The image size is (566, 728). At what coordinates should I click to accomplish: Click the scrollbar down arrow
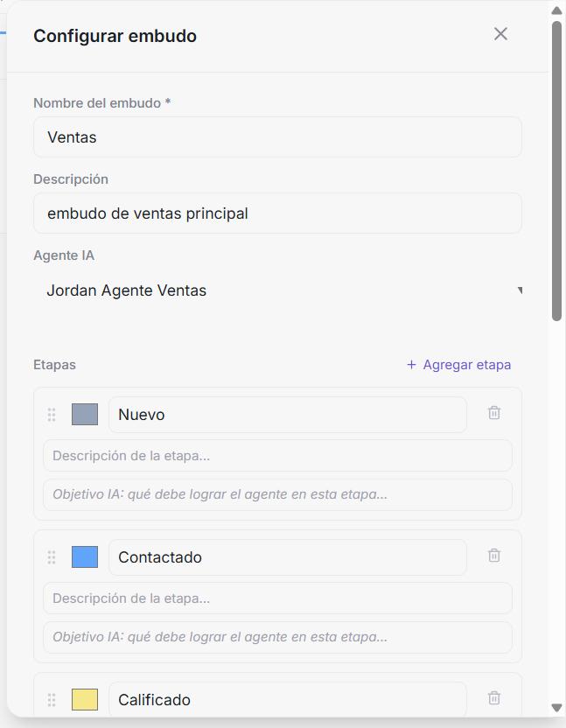[x=556, y=708]
